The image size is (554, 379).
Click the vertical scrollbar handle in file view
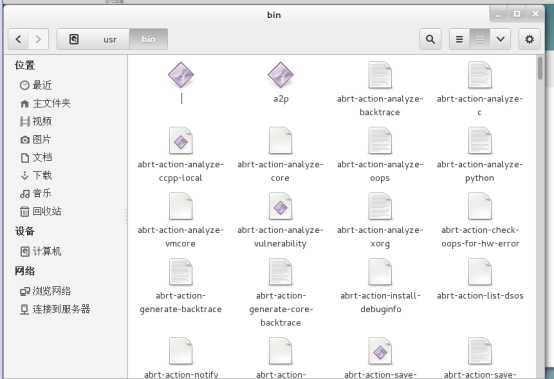(x=540, y=69)
